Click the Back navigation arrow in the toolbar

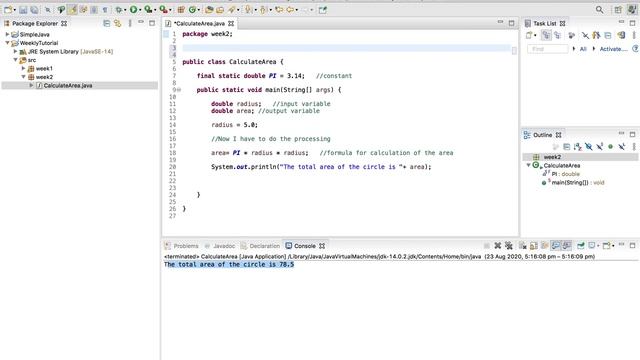tap(290, 10)
